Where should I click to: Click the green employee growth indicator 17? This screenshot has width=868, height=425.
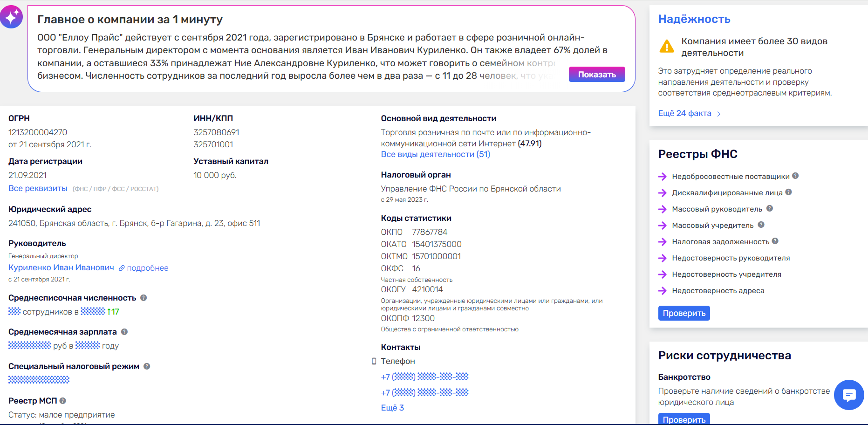tap(113, 312)
